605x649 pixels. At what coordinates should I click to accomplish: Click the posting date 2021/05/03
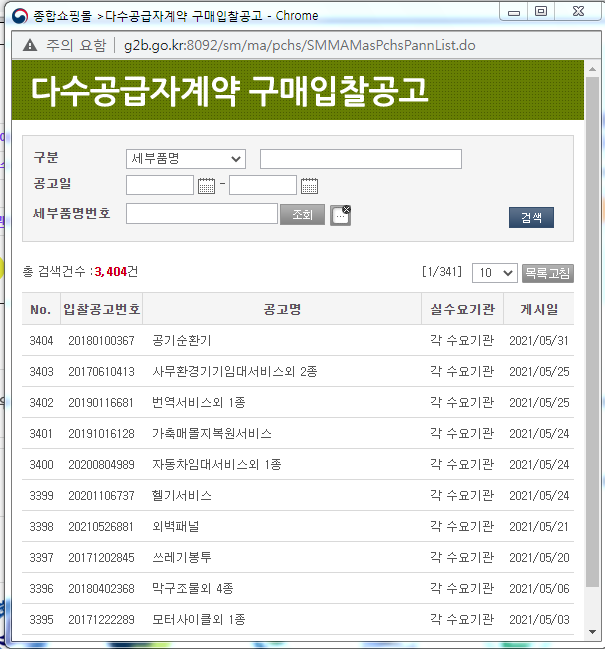(x=539, y=620)
